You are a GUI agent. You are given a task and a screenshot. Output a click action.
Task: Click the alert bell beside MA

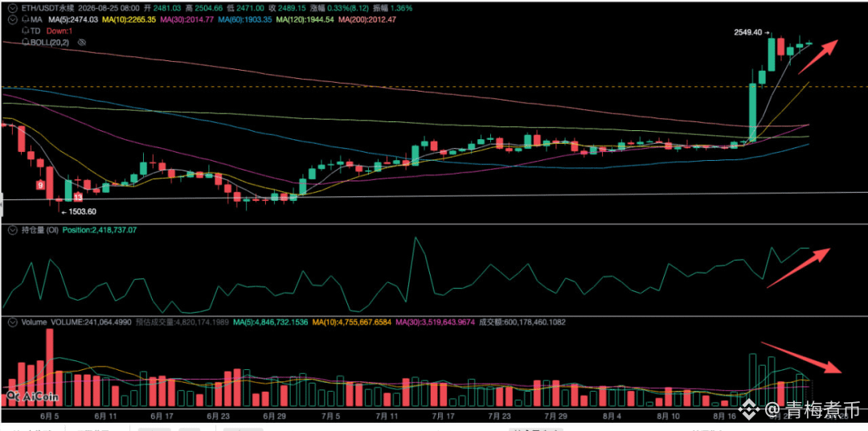[24, 19]
